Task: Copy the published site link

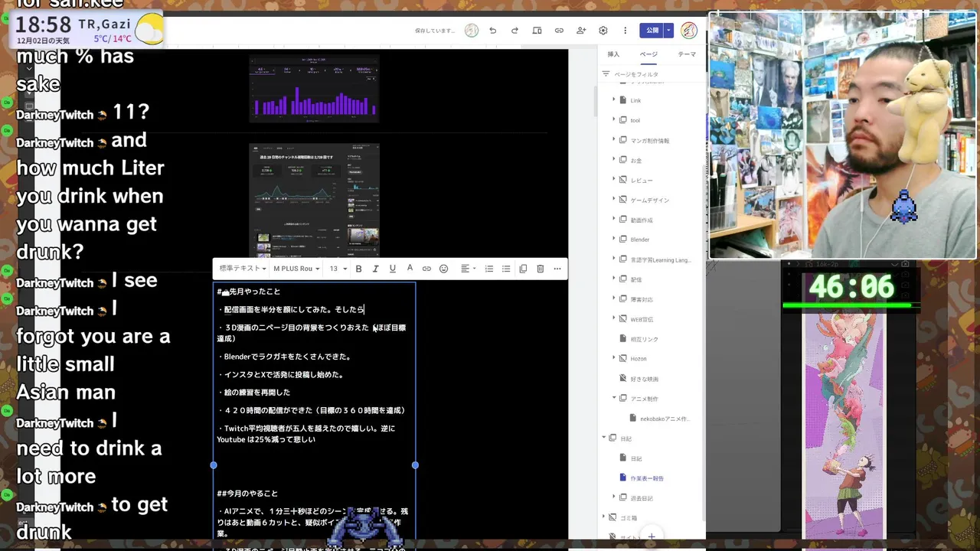Action: pos(559,31)
